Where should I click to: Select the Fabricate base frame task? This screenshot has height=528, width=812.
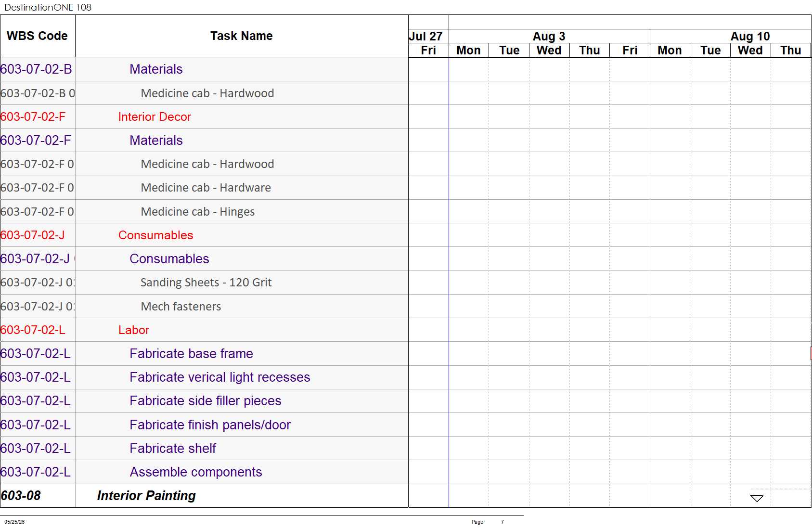(191, 354)
